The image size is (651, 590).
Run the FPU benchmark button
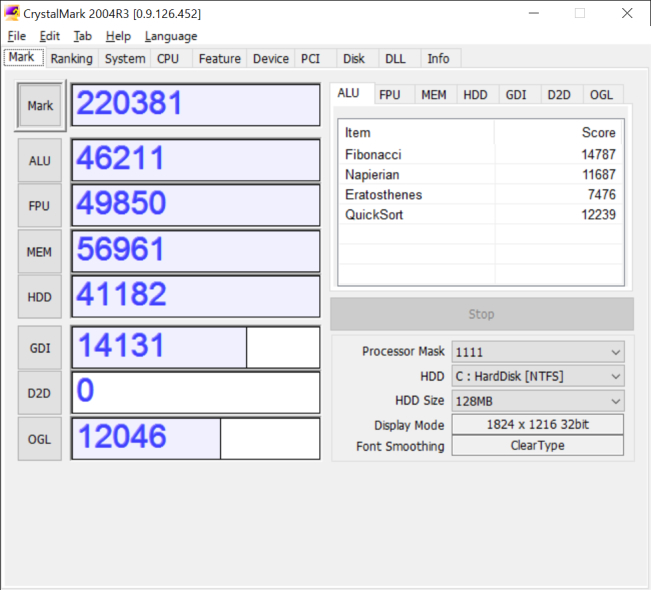point(39,206)
